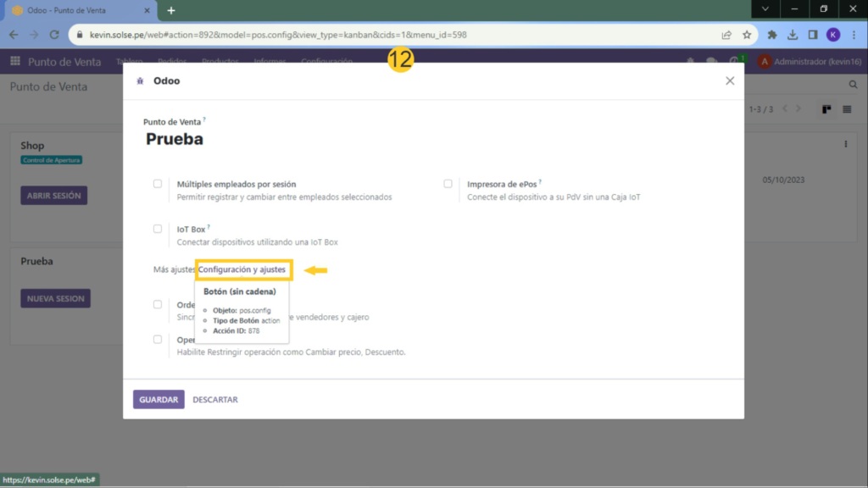Open Chrome three-dot menu
This screenshot has width=868, height=488.
click(x=854, y=35)
